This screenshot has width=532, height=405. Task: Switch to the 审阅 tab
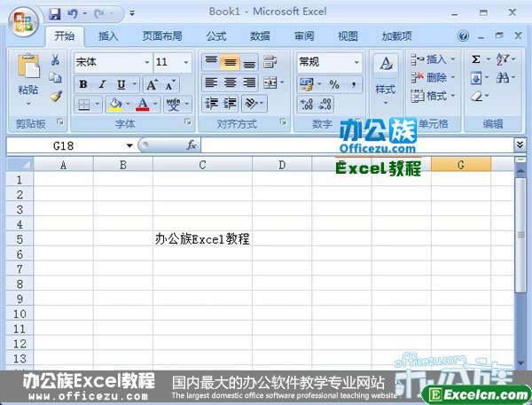[x=304, y=36]
